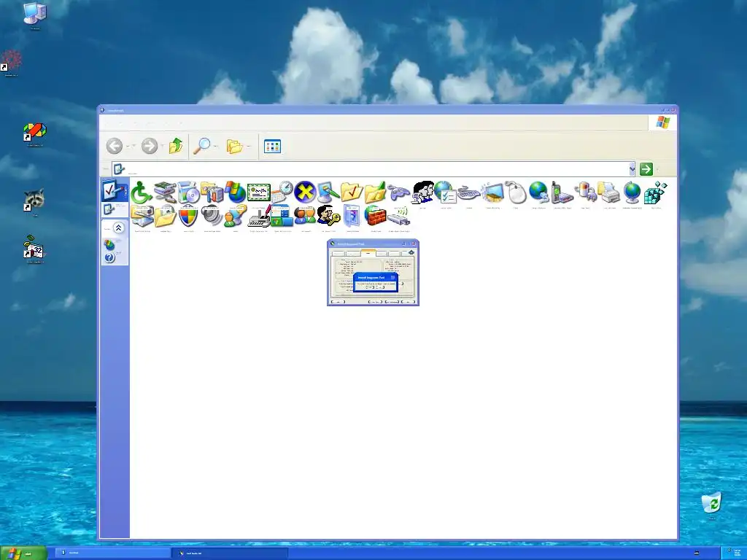Screen dimensions: 747x560
Task: Open Keyboard icon
Action: (469, 193)
